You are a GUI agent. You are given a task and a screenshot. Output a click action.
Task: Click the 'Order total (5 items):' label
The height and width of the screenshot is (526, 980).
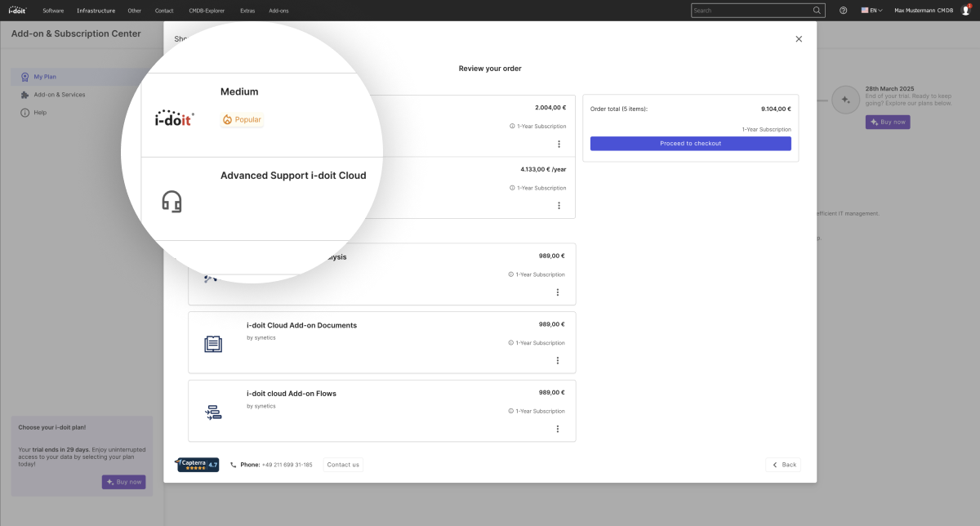tap(619, 109)
